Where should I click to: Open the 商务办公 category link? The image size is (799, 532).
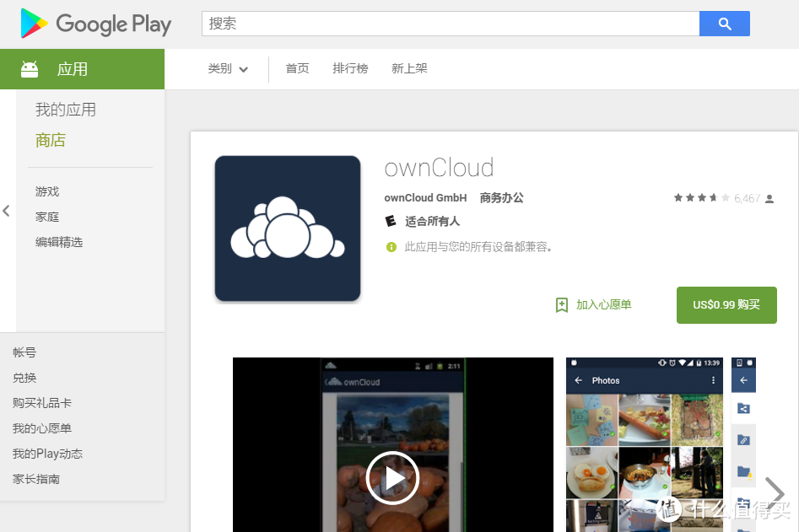[x=501, y=197]
